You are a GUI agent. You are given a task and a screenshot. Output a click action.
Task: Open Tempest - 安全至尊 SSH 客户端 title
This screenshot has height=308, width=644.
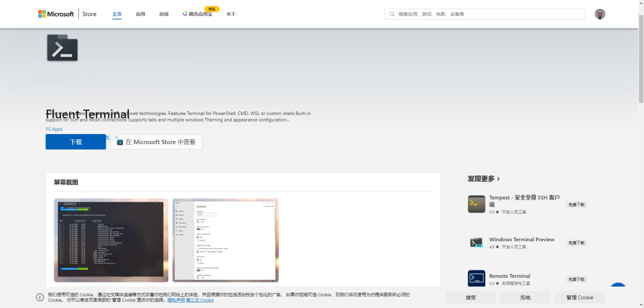[x=525, y=201]
